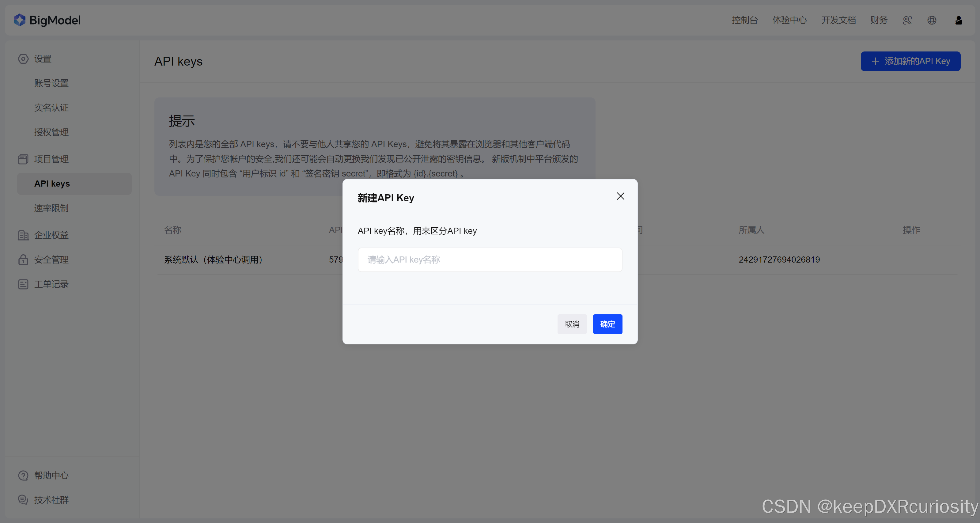Open 技术社群 at sidebar bottom
The width and height of the screenshot is (980, 523).
[x=51, y=500]
